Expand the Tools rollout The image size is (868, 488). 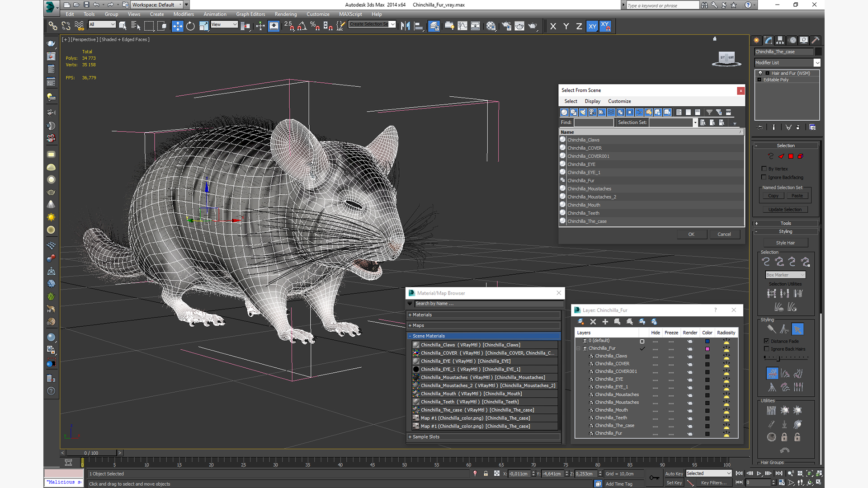[785, 223]
